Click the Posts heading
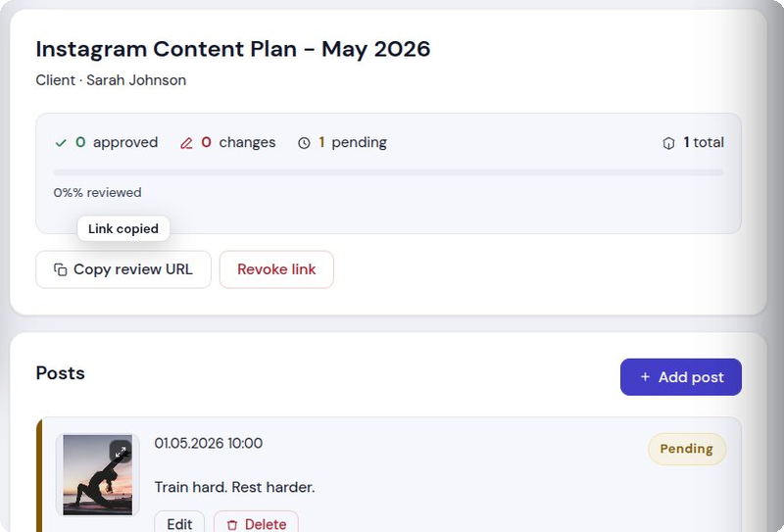The width and height of the screenshot is (784, 532). (x=61, y=373)
